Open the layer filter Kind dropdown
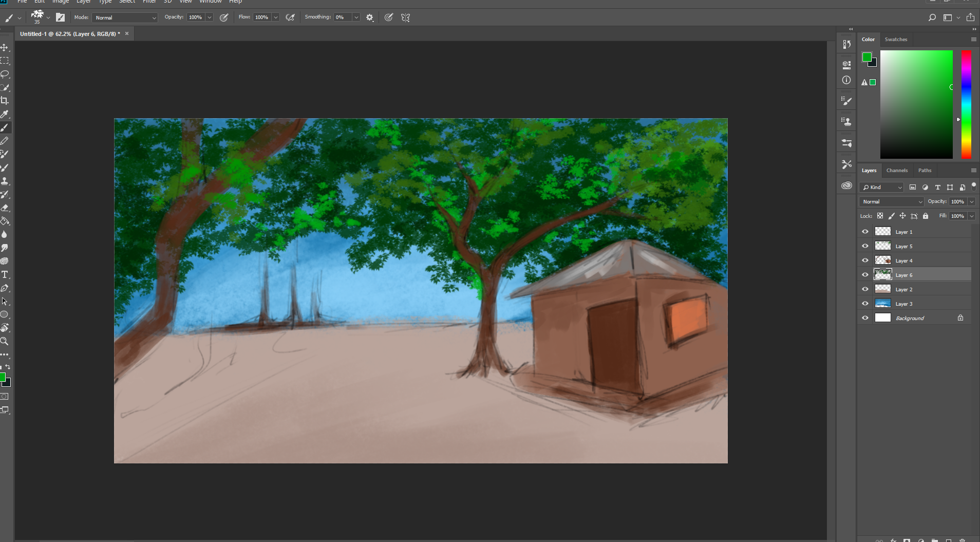Screen dimensions: 980x542 pyautogui.click(x=882, y=187)
